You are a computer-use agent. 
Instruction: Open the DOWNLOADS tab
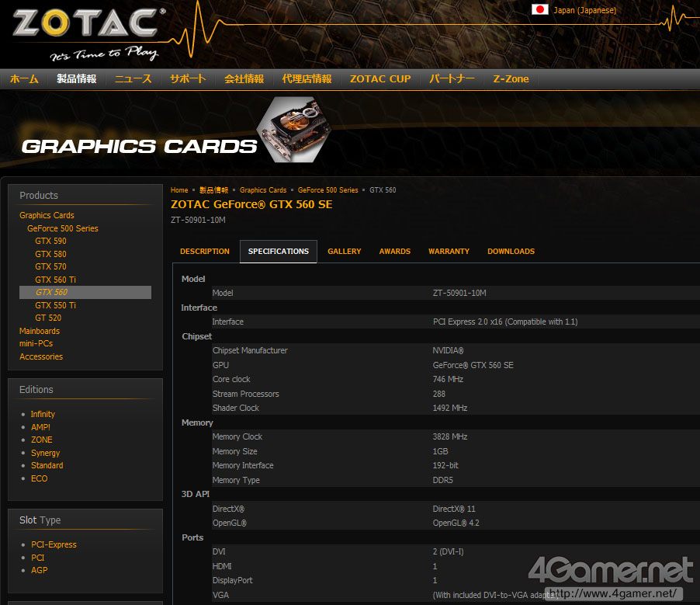(511, 252)
